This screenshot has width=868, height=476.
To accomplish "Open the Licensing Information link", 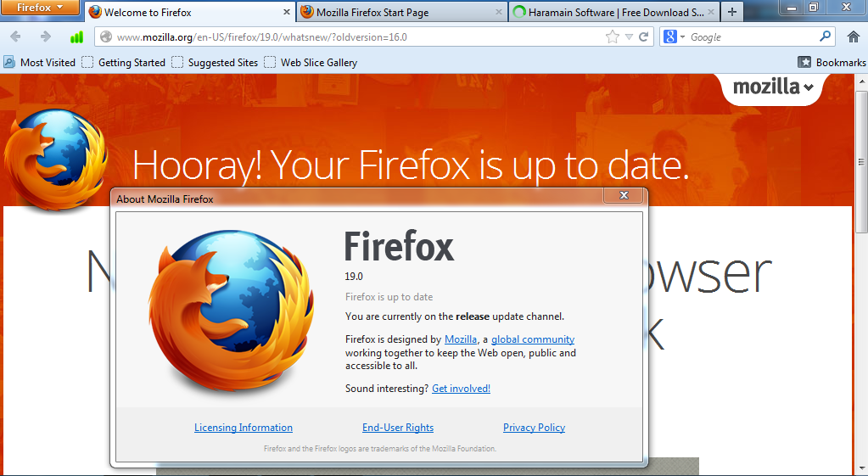I will coord(243,428).
